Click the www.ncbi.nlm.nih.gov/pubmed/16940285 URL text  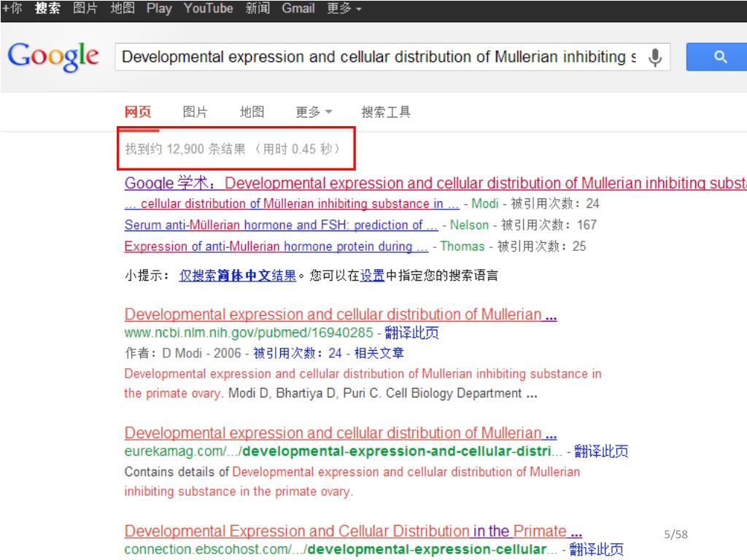coord(249,332)
